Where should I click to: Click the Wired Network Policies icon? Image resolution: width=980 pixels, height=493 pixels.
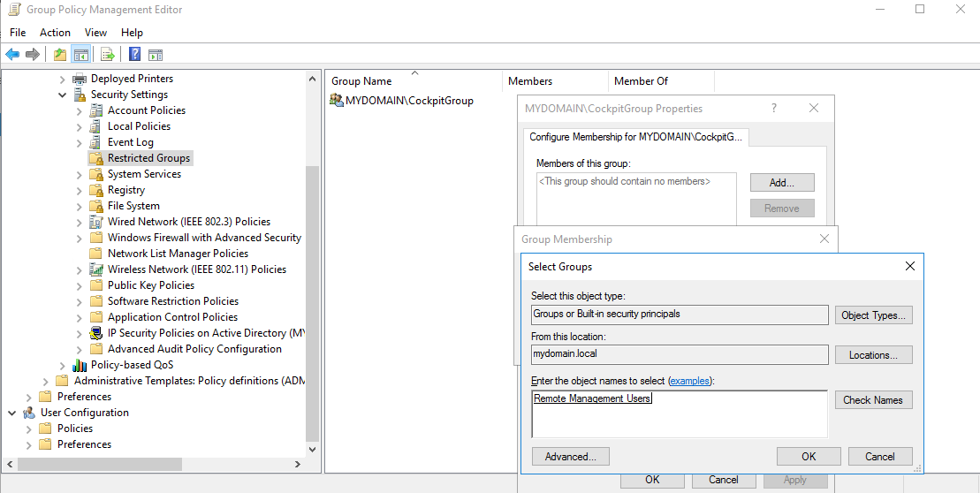[x=95, y=222]
